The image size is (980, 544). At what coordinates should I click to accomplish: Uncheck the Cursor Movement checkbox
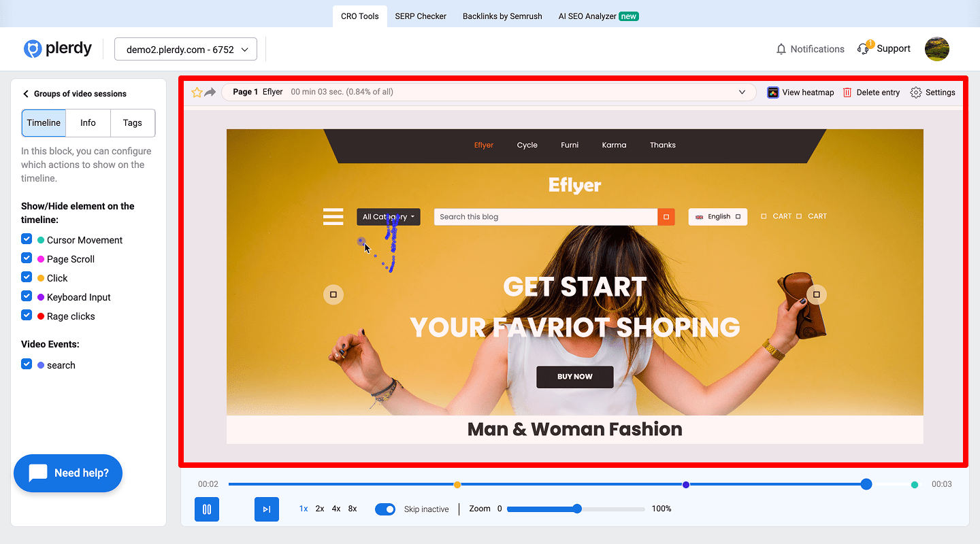[27, 239]
